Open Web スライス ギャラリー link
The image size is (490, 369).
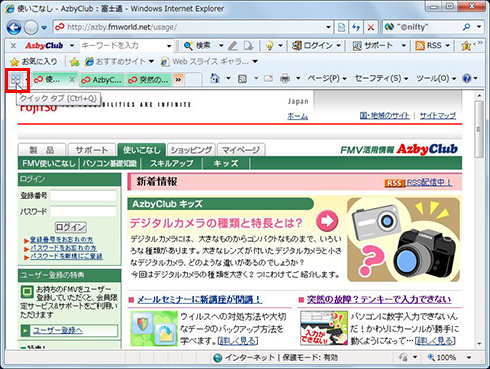click(209, 62)
